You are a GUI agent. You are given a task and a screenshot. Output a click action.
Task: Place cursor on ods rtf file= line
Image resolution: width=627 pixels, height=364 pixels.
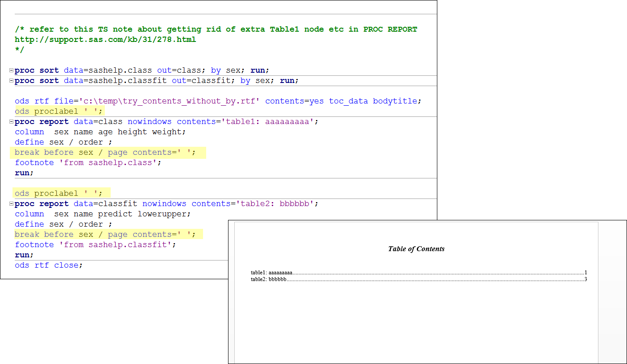218,101
